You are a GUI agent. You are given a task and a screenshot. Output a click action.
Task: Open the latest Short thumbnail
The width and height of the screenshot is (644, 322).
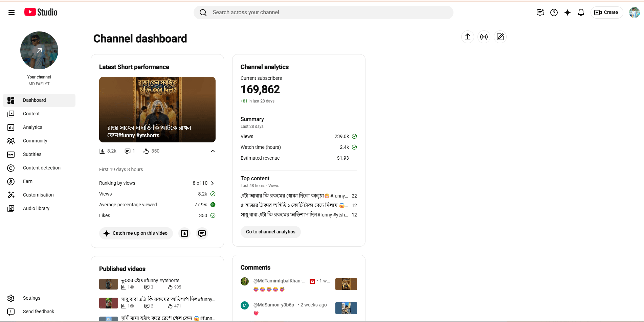click(x=157, y=110)
